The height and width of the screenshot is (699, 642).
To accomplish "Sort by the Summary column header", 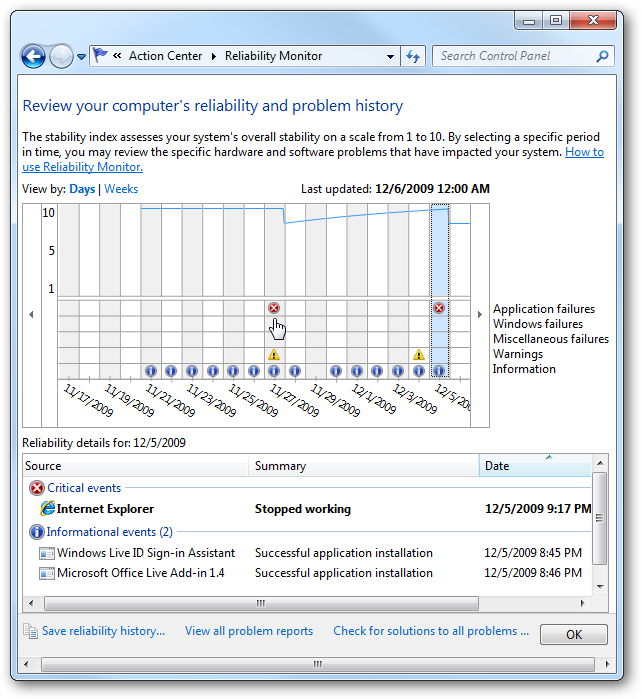I will (x=364, y=466).
